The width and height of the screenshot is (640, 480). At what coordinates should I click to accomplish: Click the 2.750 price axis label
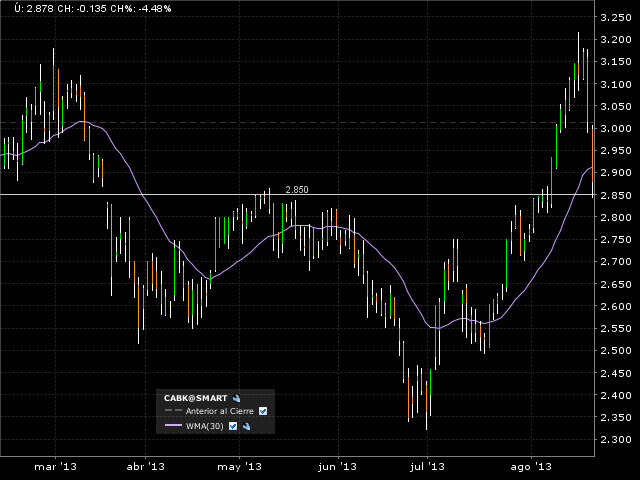tap(616, 239)
